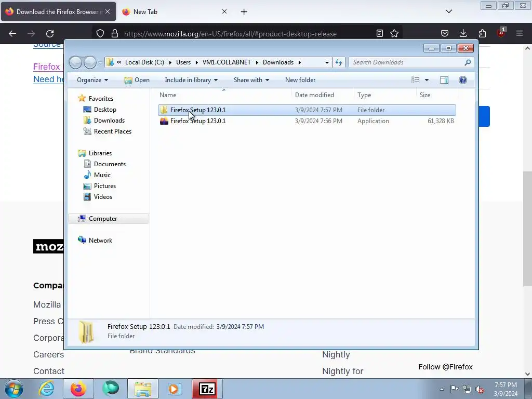The image size is (532, 399).
Task: Open Windows Media Player from taskbar
Action: point(175,389)
